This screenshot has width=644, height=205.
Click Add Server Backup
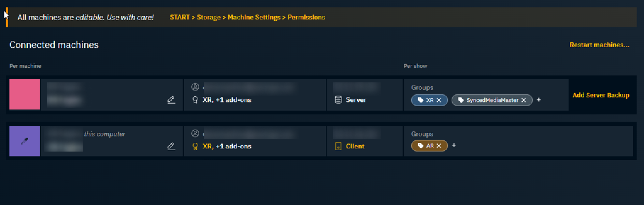pyautogui.click(x=601, y=95)
